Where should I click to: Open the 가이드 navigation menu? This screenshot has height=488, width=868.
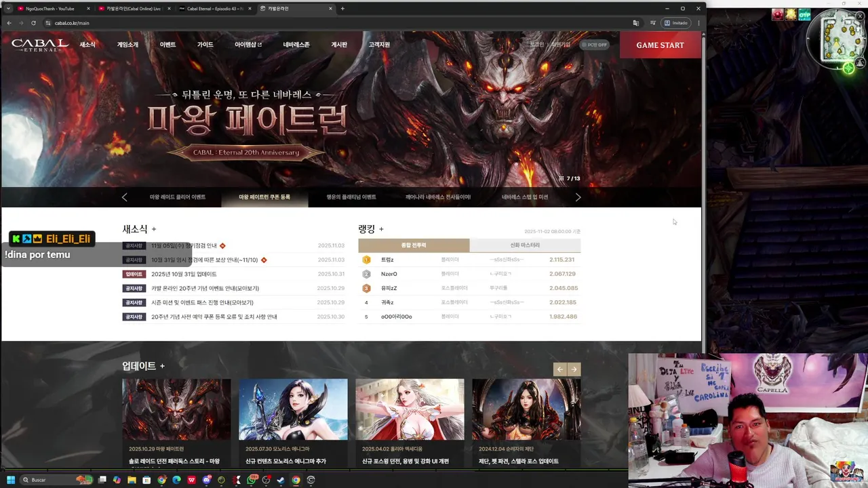click(205, 45)
